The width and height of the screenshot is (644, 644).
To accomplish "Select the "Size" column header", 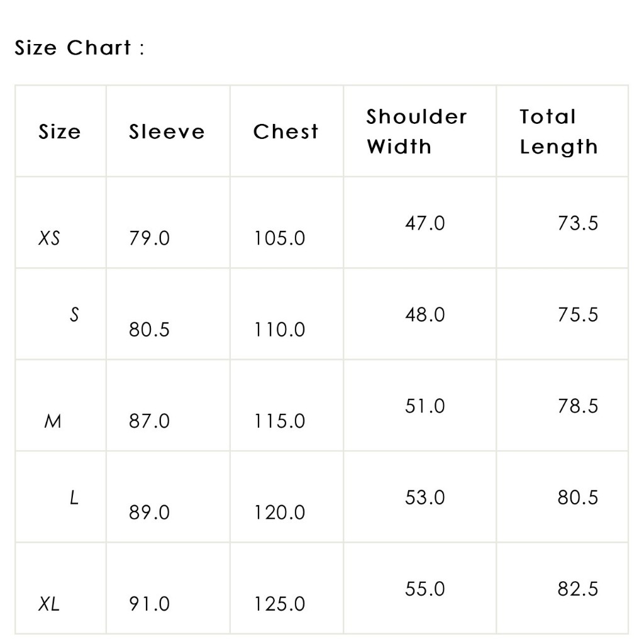I will [60, 131].
